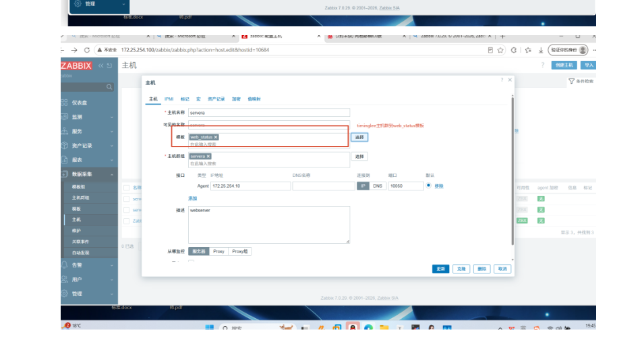Viewport: 644px width, 341px height.
Task: Open 主机 under 数据采集
Action: 76,219
